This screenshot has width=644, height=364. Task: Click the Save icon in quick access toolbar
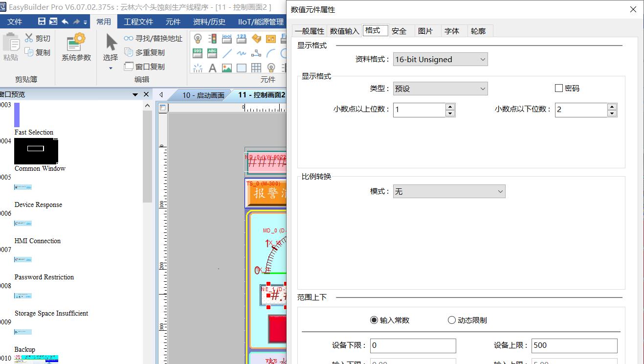pos(42,22)
